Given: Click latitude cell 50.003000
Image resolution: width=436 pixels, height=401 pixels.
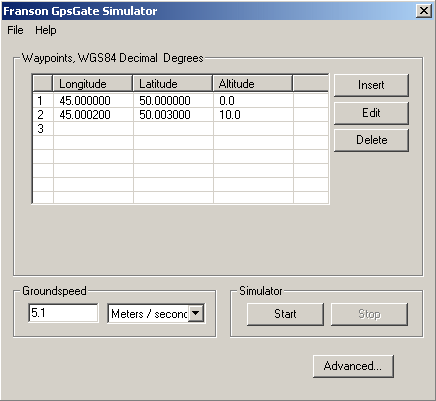Looking at the screenshot, I should 173,115.
